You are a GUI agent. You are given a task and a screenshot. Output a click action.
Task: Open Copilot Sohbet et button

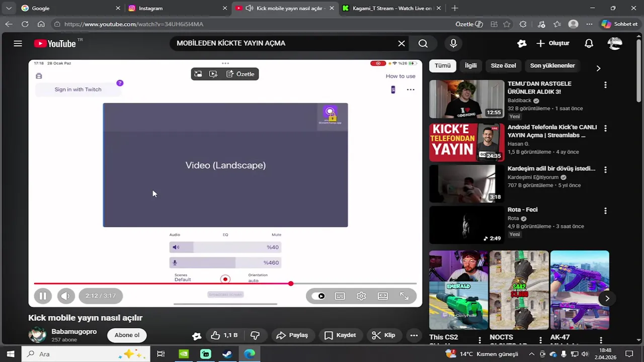pos(619,24)
